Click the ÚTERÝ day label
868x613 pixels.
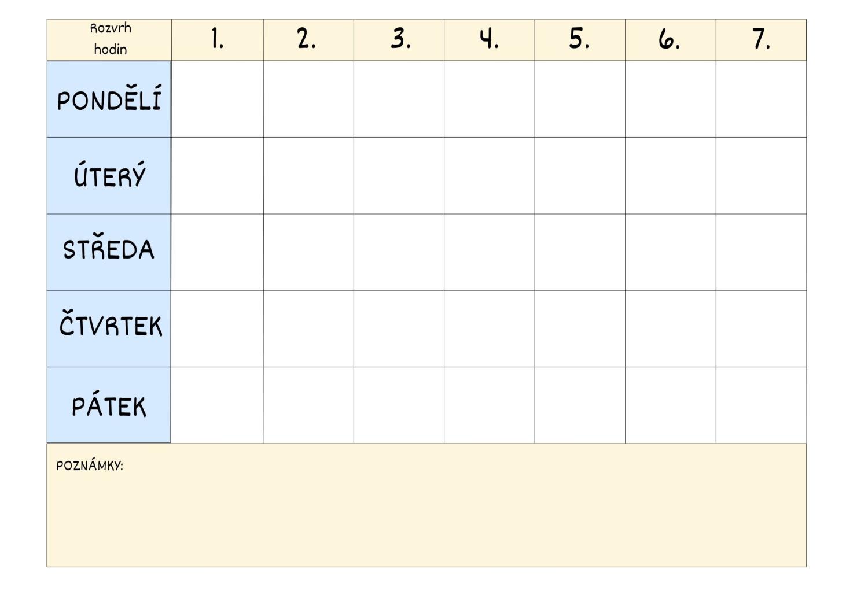pos(109,176)
